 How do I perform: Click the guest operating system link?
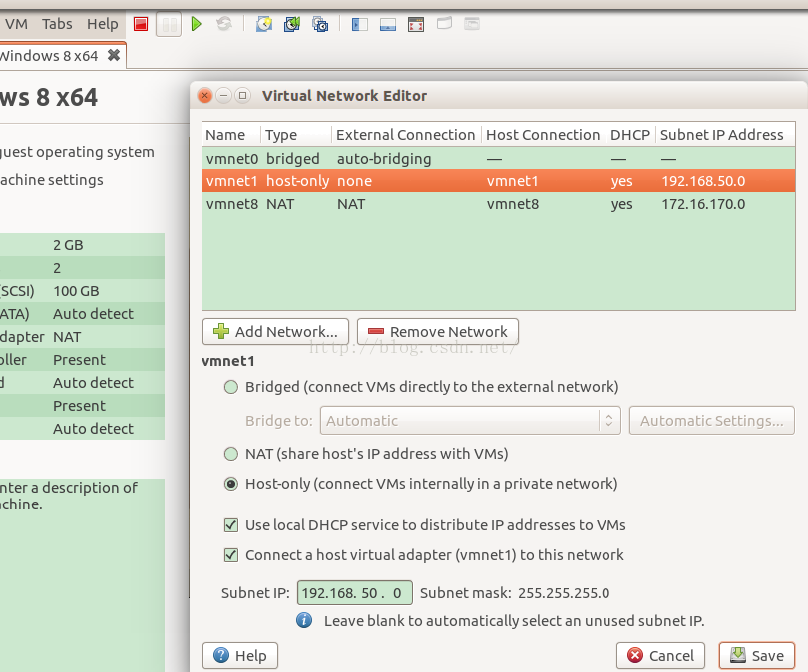pos(77,152)
